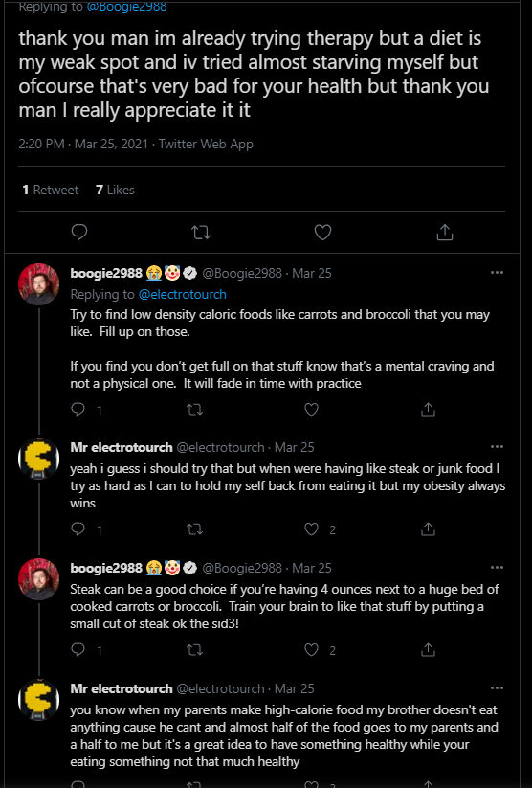Viewport: 532px width, 788px height.
Task: Retweet boogie2988's low density caloric foods tweet
Action: click(195, 410)
